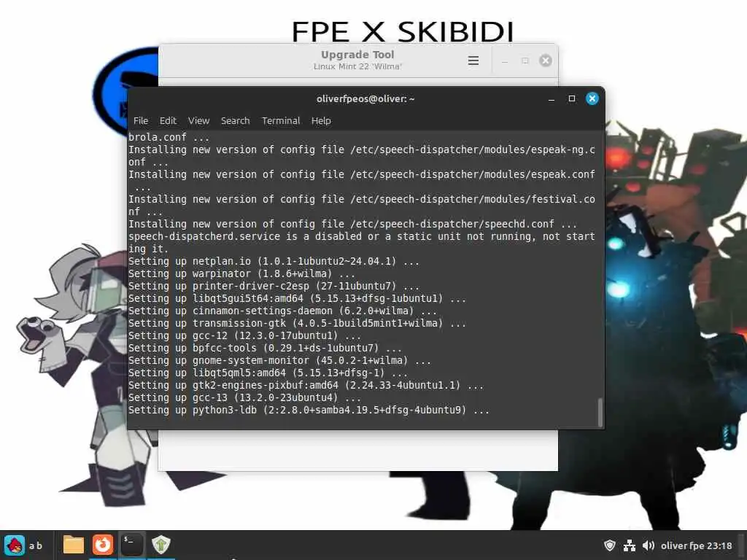747x560 pixels.
Task: Click the speechd.conf config file line
Action: click(x=352, y=225)
